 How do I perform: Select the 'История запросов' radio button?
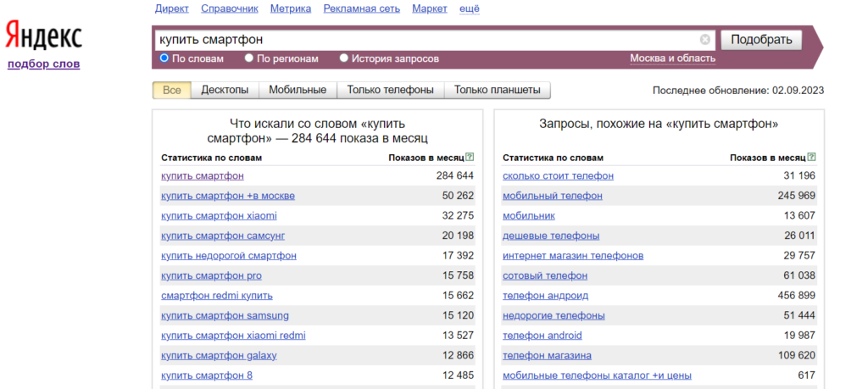pyautogui.click(x=344, y=58)
